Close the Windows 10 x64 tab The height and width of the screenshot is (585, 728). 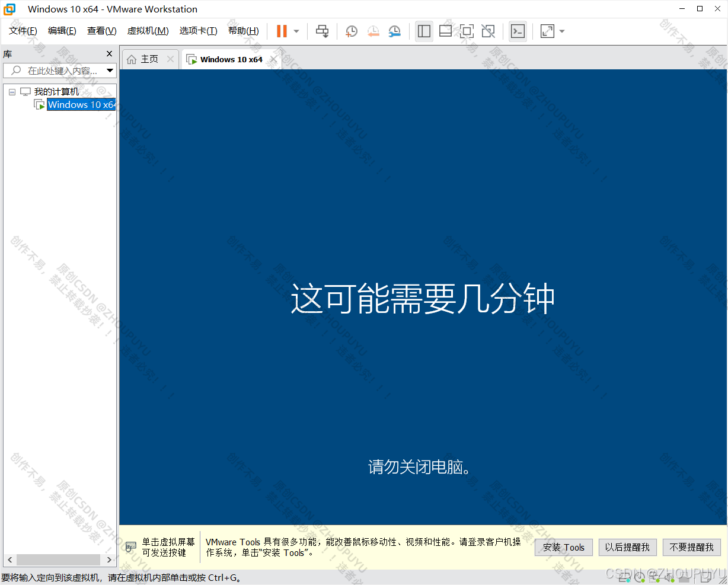[x=273, y=59]
